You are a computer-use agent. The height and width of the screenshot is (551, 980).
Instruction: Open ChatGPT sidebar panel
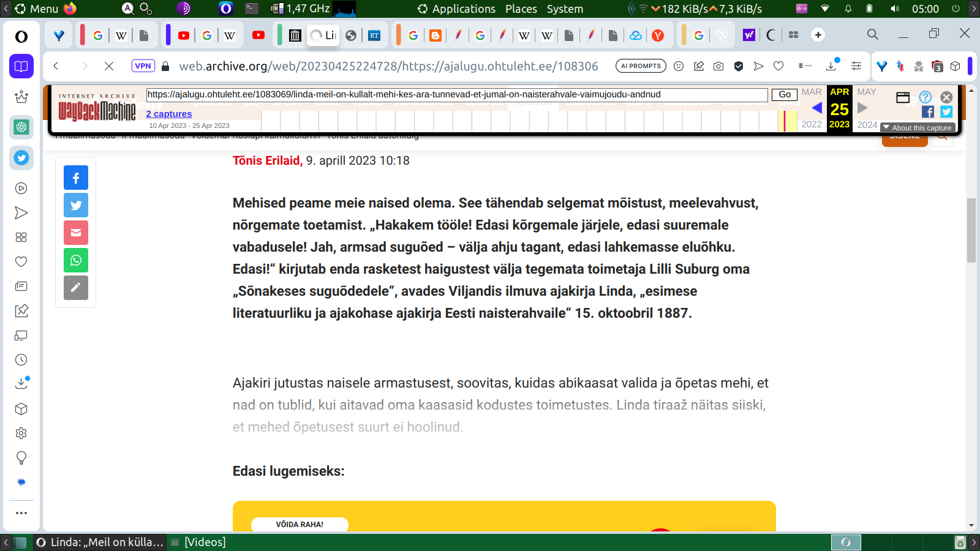pyautogui.click(x=21, y=127)
